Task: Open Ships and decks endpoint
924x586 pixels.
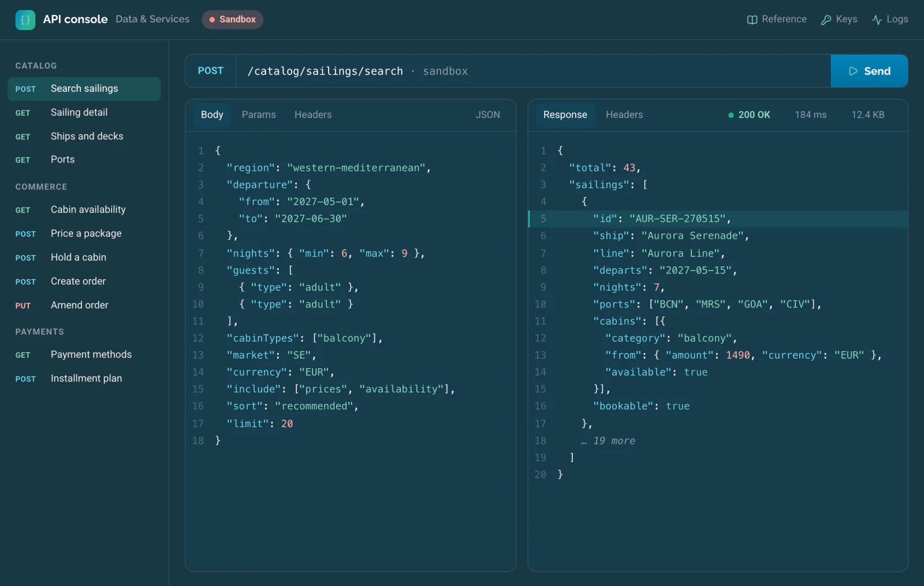Action: point(84,136)
